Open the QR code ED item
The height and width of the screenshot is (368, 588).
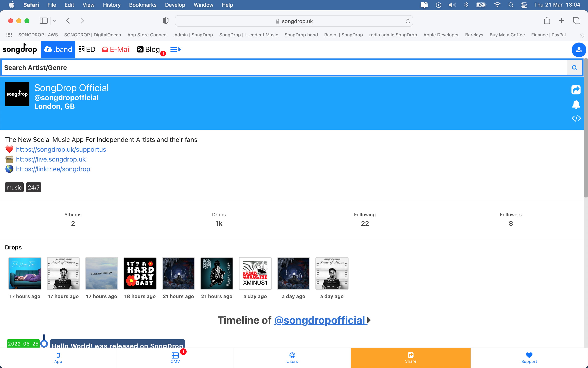pyautogui.click(x=87, y=49)
